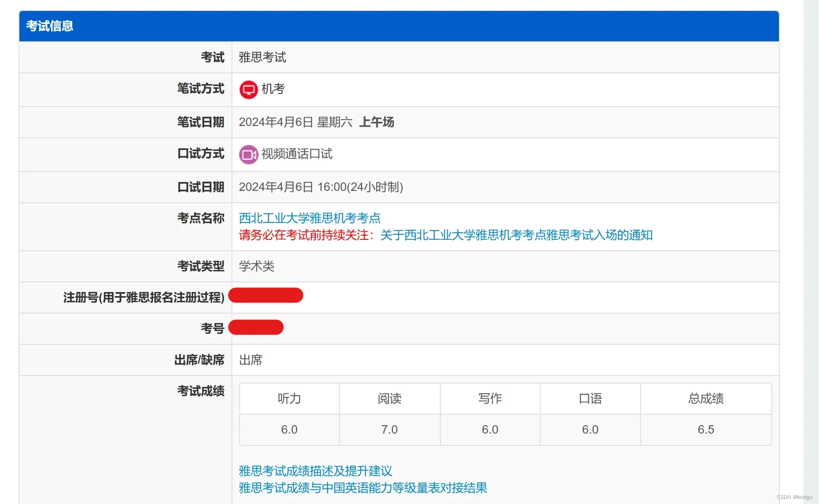Click the reading score 7.0 cell
The image size is (819, 504).
pyautogui.click(x=390, y=430)
